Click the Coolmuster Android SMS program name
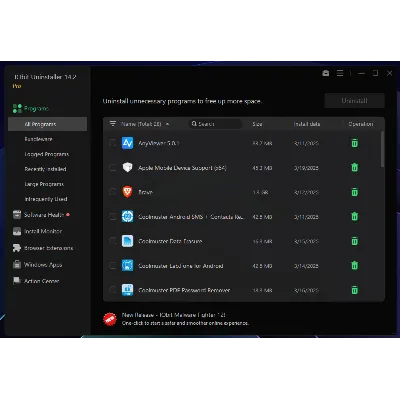Viewport: 400px width, 400px height. (x=191, y=217)
